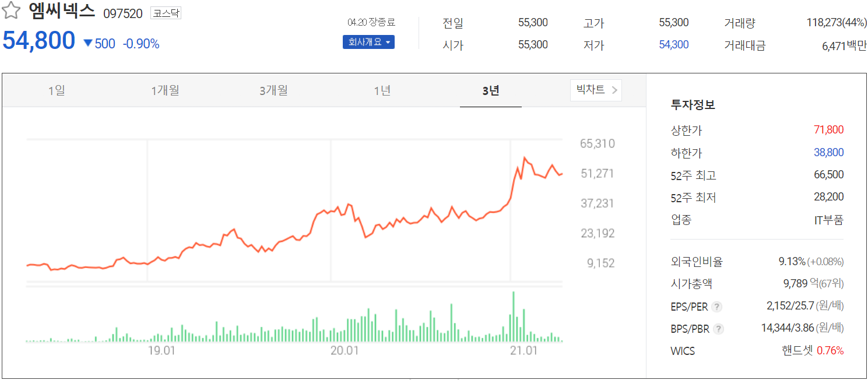
Task: Click the 저가 value 54,300
Action: point(673,44)
